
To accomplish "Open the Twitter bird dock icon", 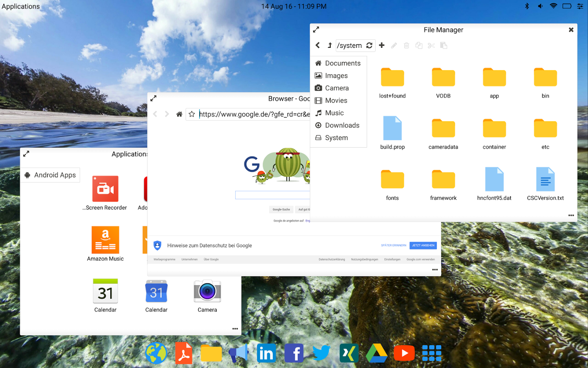I will coord(321,353).
